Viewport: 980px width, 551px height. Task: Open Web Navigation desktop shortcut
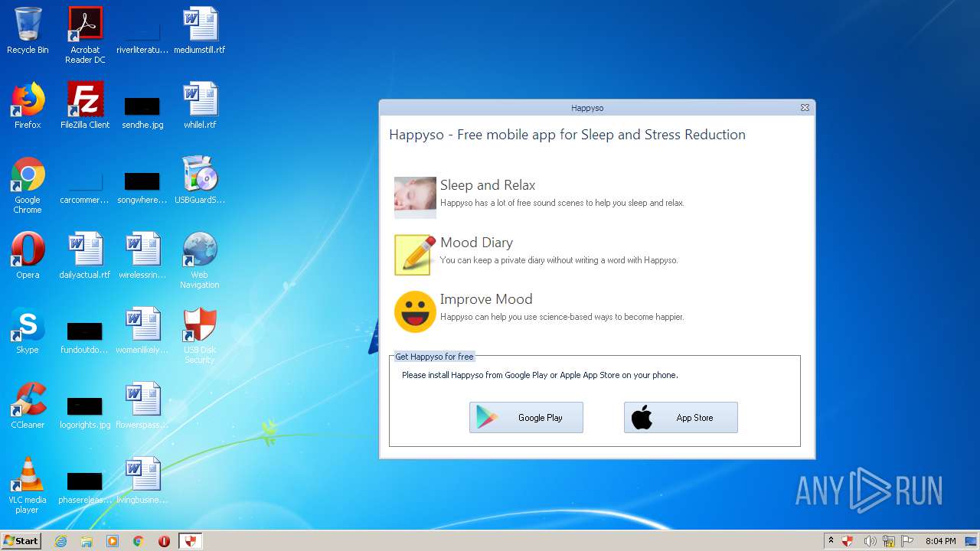200,260
